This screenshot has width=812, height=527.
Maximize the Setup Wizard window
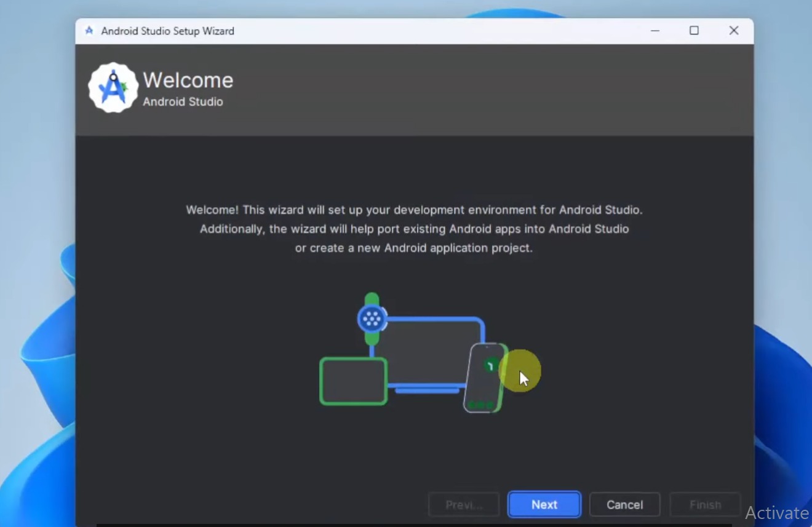tap(694, 31)
